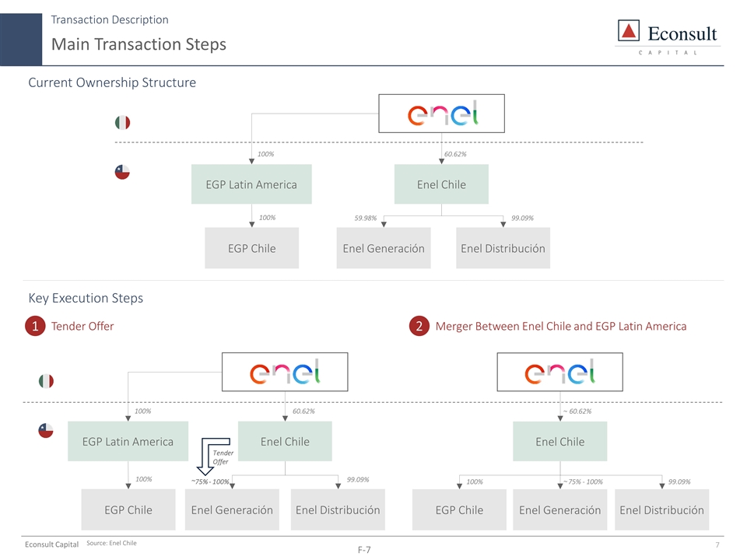Click the Main Transaction Steps title
The height and width of the screenshot is (560, 747).
(x=139, y=44)
